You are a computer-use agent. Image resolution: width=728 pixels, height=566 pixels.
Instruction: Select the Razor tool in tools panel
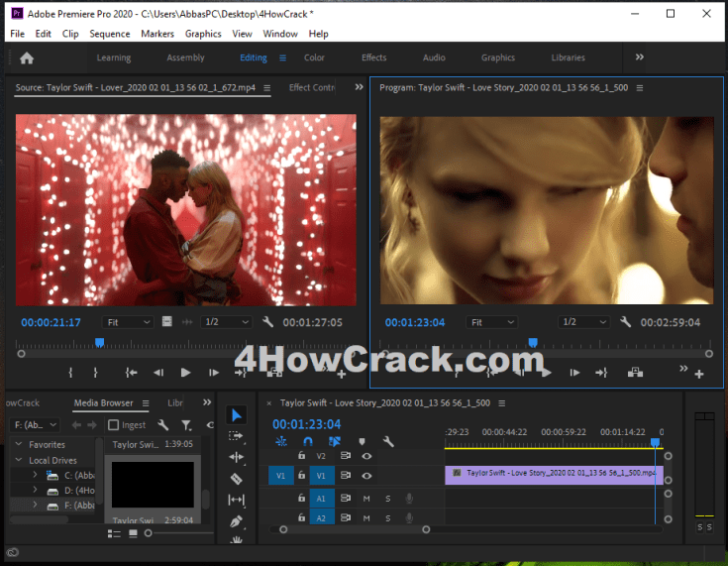(236, 478)
